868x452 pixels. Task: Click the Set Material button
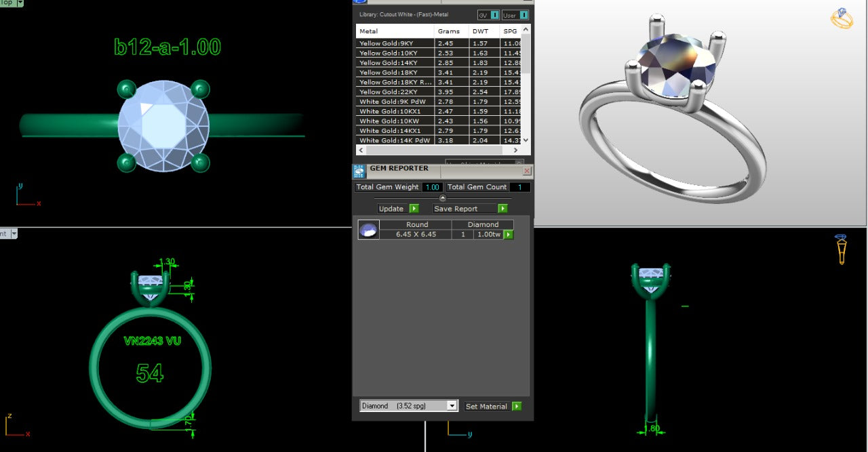coord(487,406)
